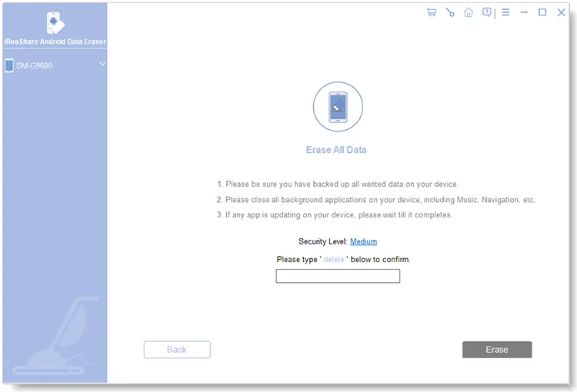This screenshot has width=577, height=392.
Task: Maximize the application window
Action: [x=542, y=12]
